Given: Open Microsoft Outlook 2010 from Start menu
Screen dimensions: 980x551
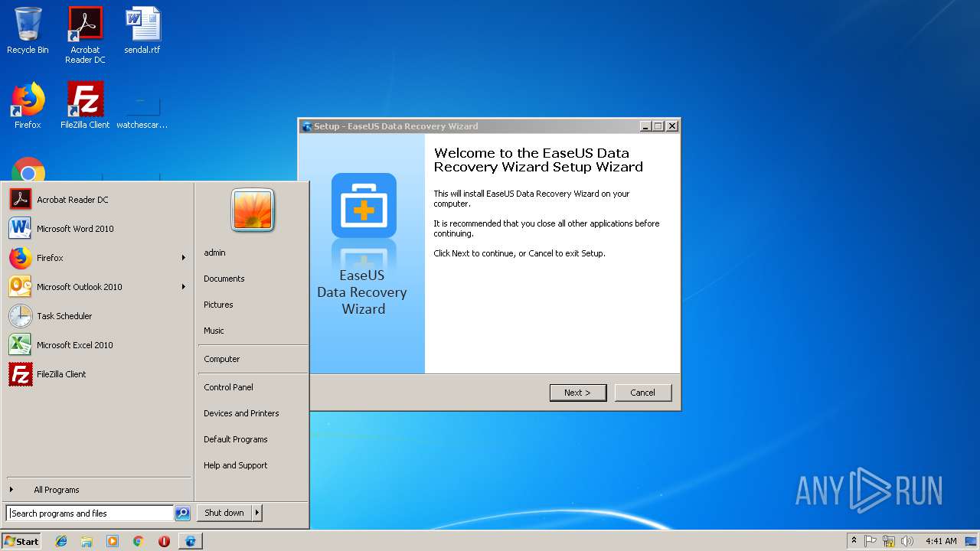Looking at the screenshot, I should point(98,287).
